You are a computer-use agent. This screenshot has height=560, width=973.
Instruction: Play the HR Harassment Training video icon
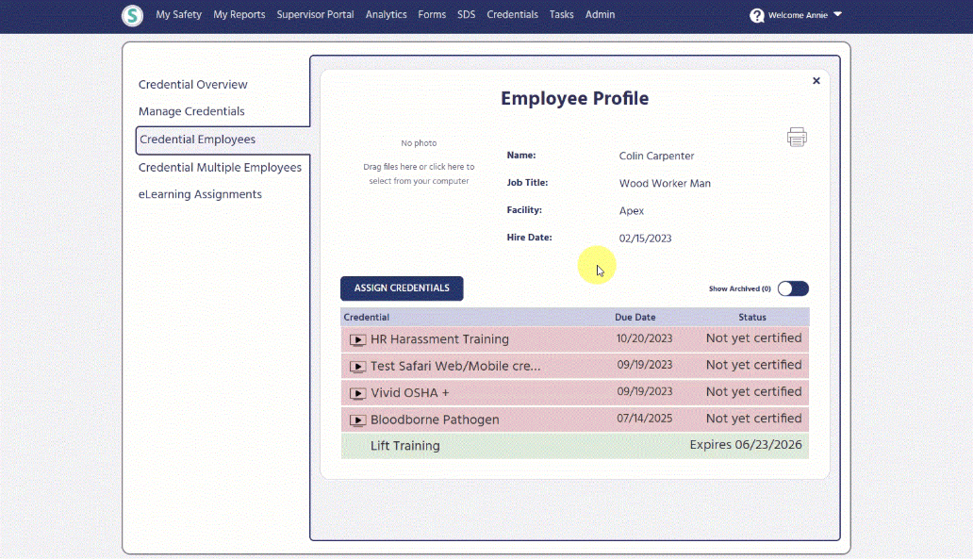pyautogui.click(x=357, y=339)
